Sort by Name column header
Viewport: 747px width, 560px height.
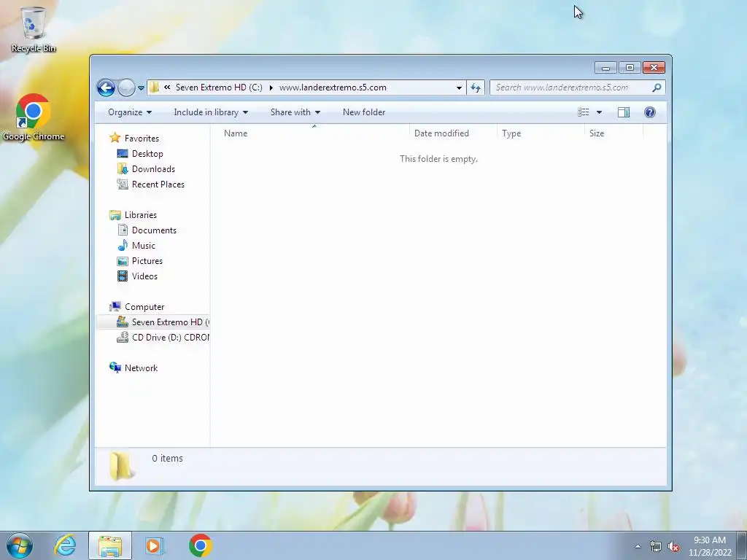click(314, 133)
